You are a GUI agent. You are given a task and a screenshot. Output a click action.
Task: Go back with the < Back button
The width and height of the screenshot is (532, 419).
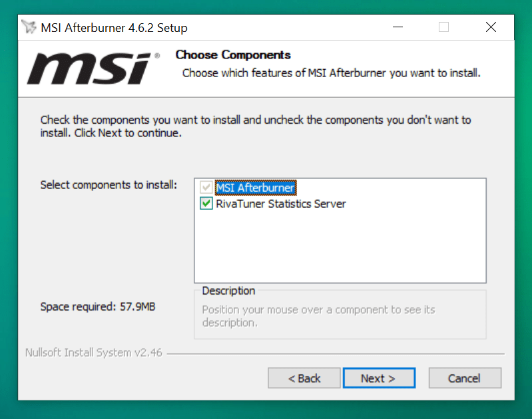tap(304, 378)
